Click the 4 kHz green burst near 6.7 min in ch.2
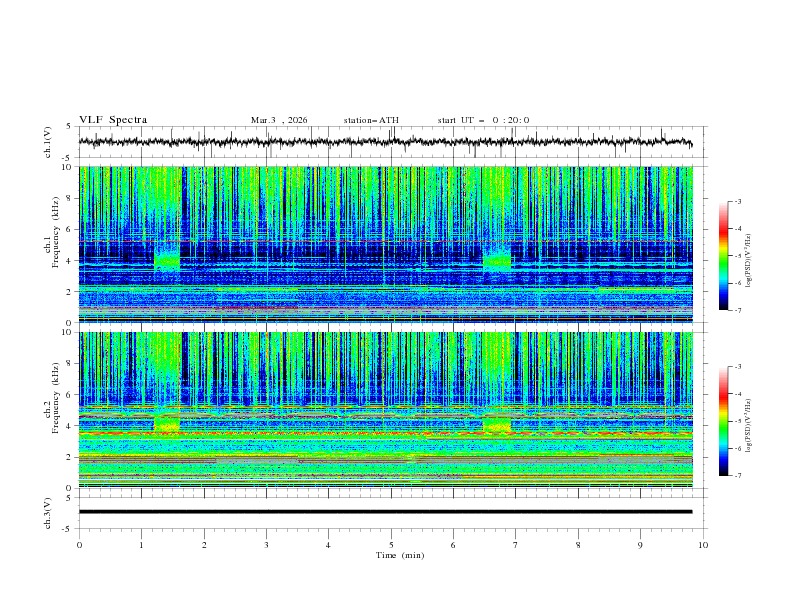Image resolution: width=792 pixels, height=612 pixels. 497,423
